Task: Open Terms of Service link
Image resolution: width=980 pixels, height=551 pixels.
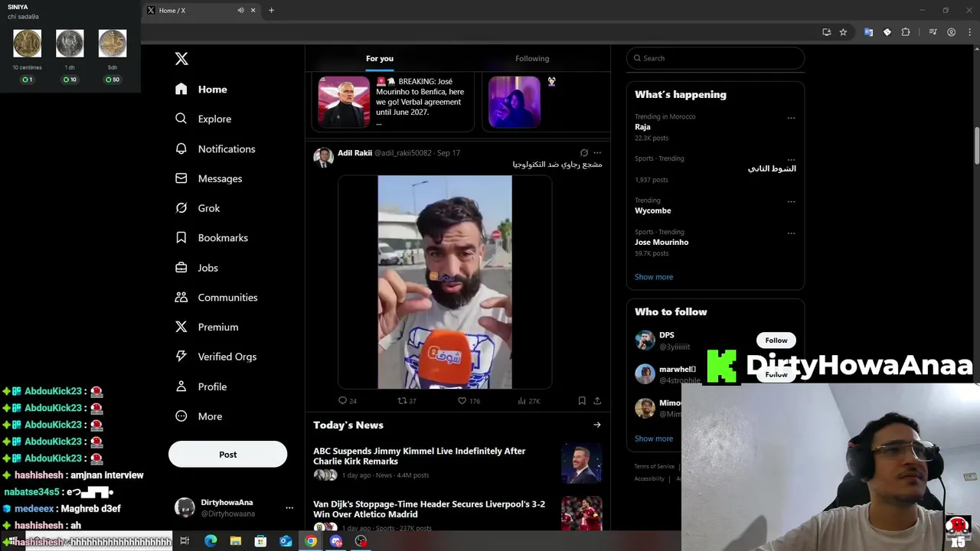Action: coord(654,466)
